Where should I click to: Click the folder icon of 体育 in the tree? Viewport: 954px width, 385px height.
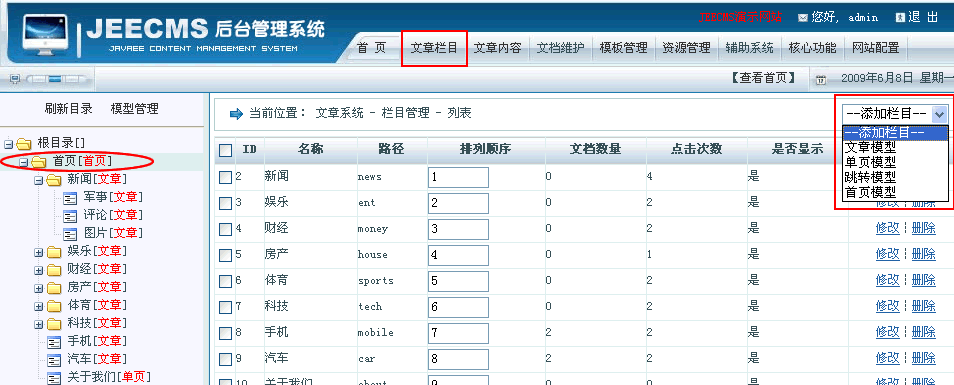[x=54, y=306]
